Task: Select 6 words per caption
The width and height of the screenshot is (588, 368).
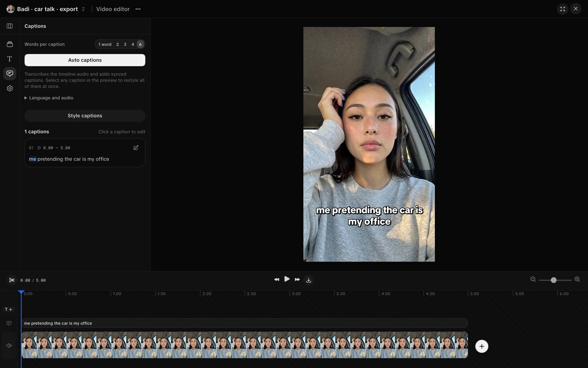Action: click(140, 44)
